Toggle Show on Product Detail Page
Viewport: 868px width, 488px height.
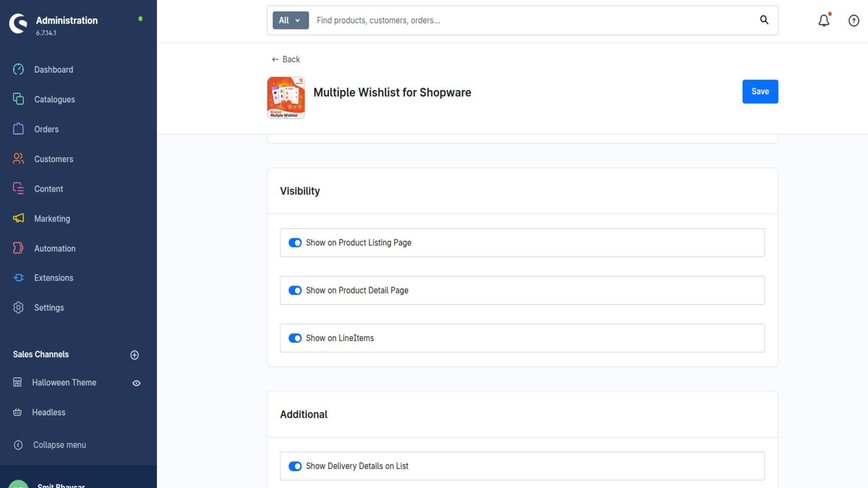pyautogui.click(x=295, y=291)
